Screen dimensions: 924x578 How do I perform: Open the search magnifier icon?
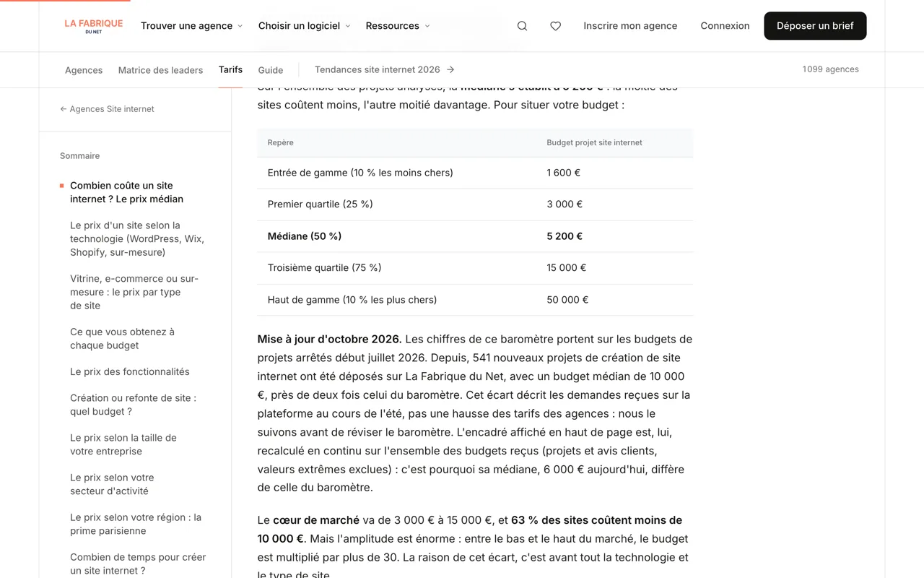coord(522,26)
